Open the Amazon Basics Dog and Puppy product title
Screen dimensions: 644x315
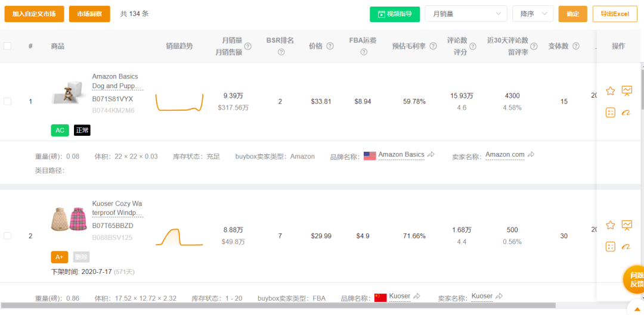pos(117,81)
